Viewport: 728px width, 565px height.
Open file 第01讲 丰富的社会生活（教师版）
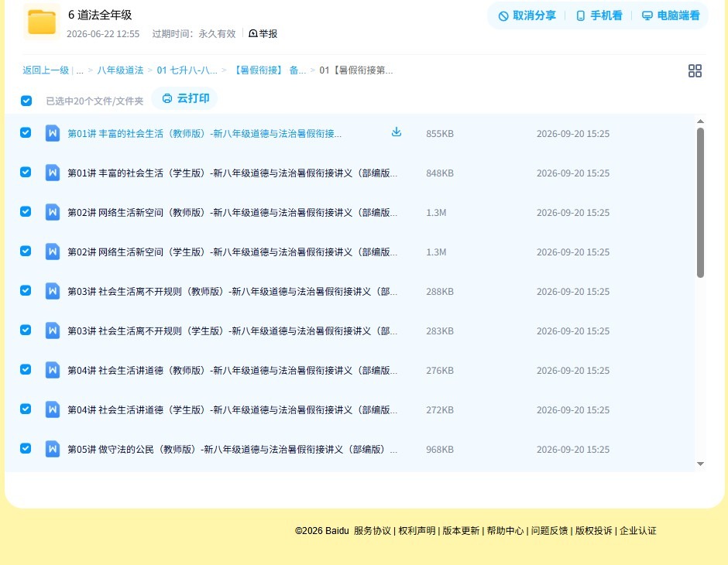pyautogui.click(x=204, y=134)
